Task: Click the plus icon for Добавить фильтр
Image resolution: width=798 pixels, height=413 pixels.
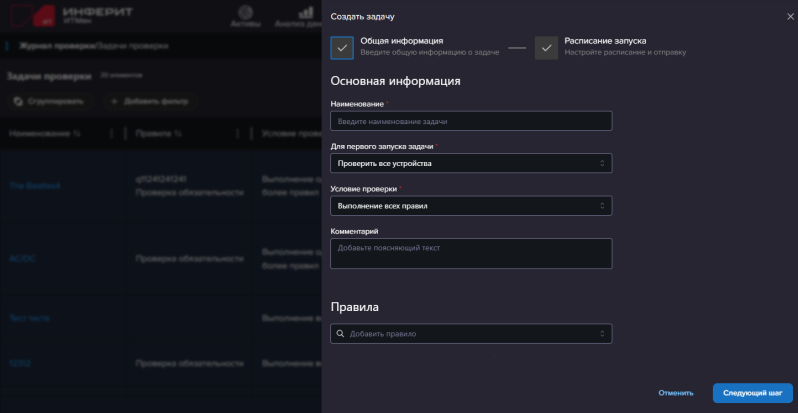Action: [x=114, y=101]
